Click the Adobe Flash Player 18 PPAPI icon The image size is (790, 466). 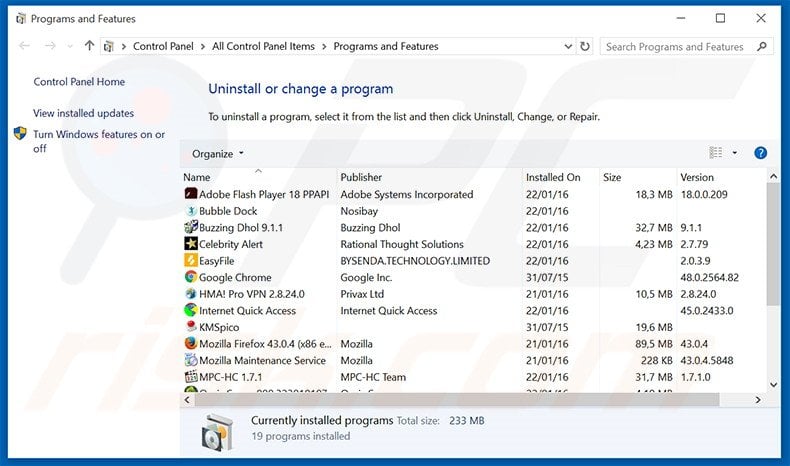191,194
